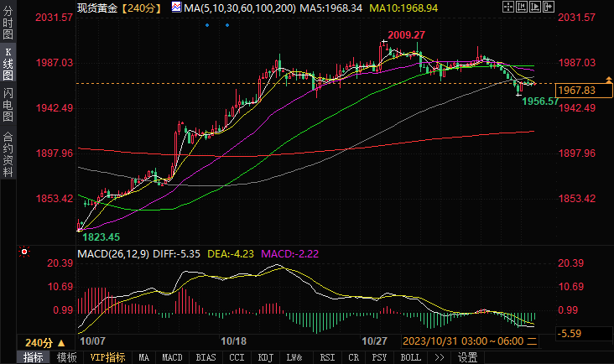Switch to 分时图 sidebar tab
This screenshot has height=364, width=614.
pos(8,23)
